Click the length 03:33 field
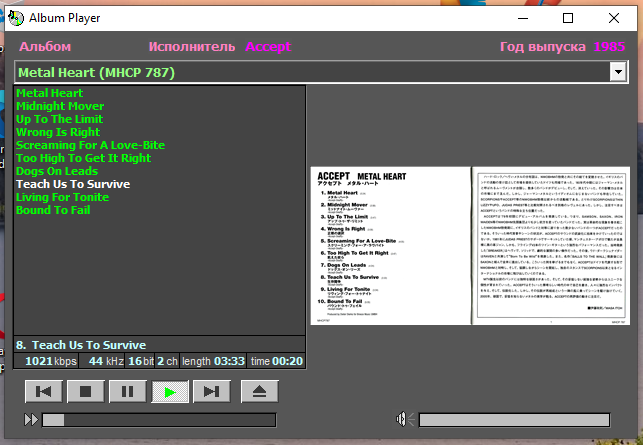The width and height of the screenshot is (643, 445). point(213,361)
